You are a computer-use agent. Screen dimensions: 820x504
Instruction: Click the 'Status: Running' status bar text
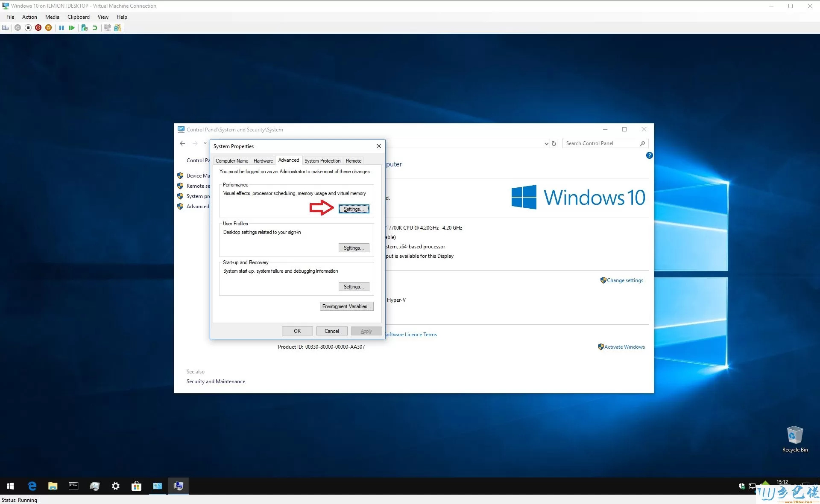(x=19, y=500)
